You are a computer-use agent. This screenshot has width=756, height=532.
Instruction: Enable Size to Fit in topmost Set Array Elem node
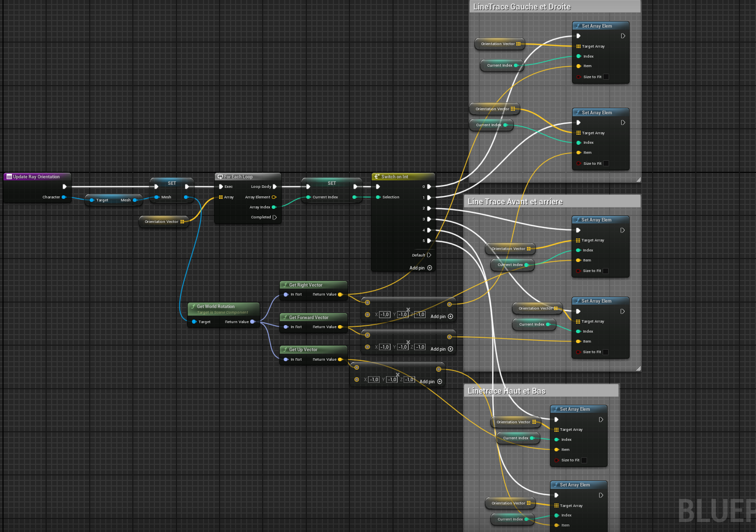(x=606, y=77)
